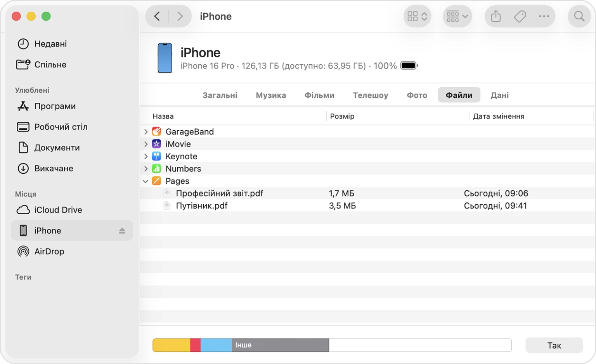
Task: Open Finder search magnifier
Action: click(579, 16)
